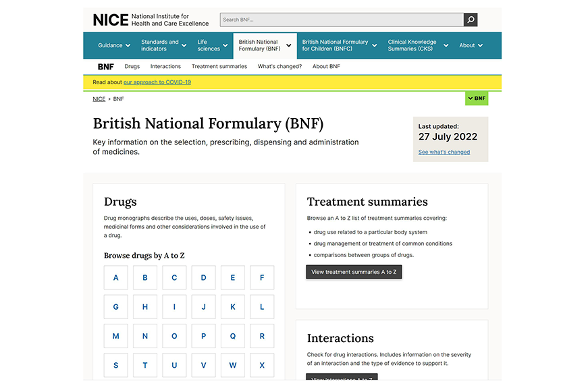Browse drugs starting with K
This screenshot has height=392, width=588.
pos(233,307)
